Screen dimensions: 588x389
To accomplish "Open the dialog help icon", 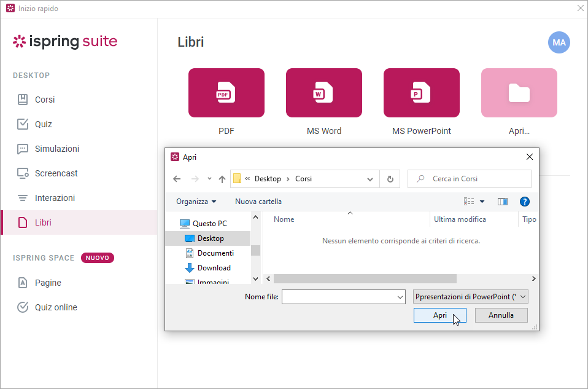I will (x=524, y=202).
